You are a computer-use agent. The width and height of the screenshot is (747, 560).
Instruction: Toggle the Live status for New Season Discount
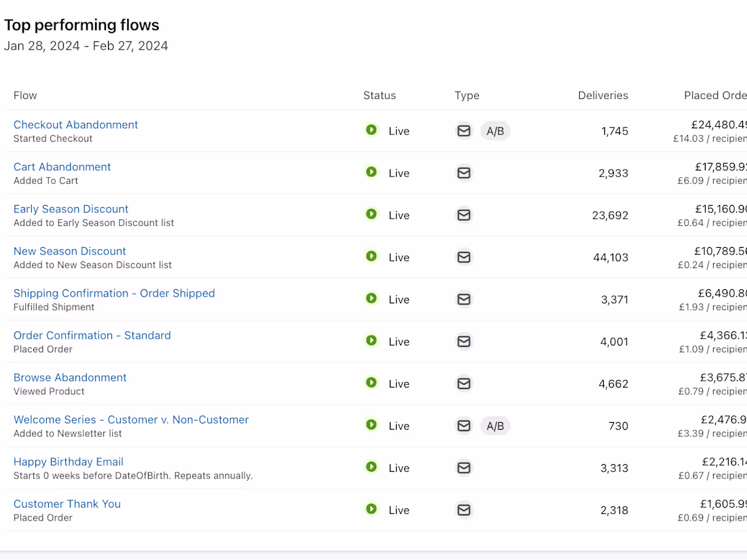coord(371,256)
